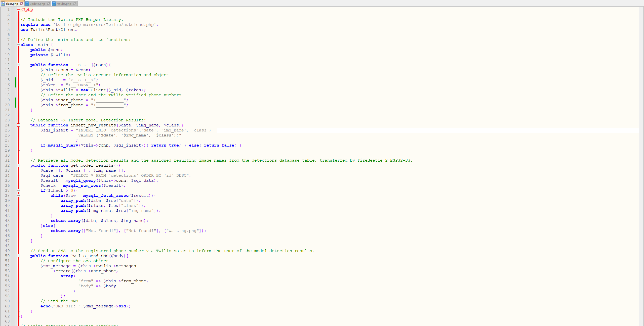Image resolution: width=644 pixels, height=326 pixels.
Task: Click the red square icon on line 24
Action: coord(18,125)
